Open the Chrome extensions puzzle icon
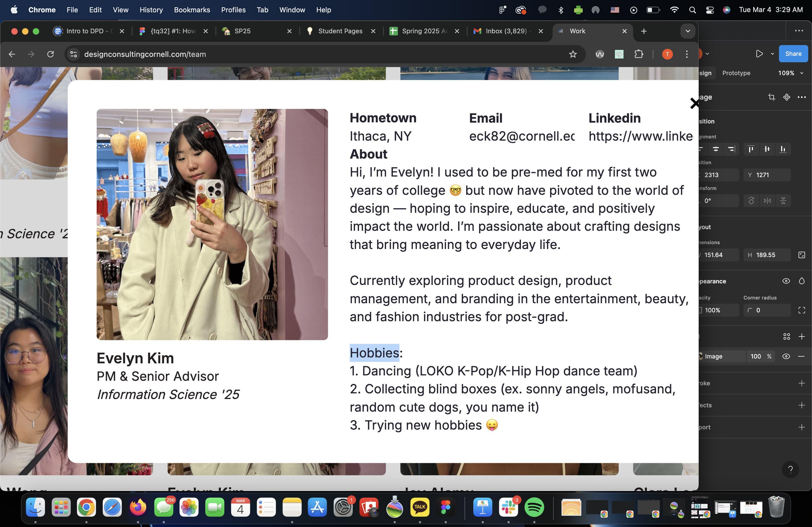Screen dimensions: 812x527 [x=639, y=54]
